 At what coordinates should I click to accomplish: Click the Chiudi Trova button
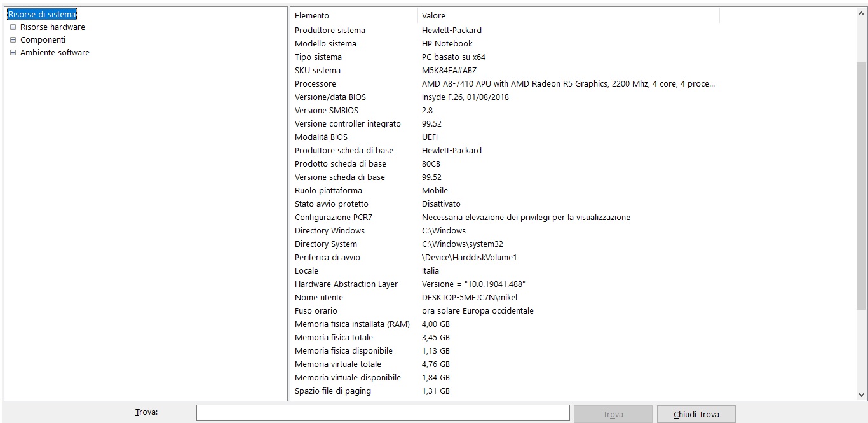coord(696,414)
